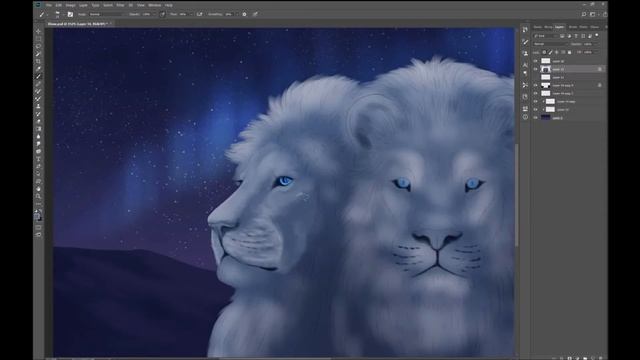Click the selected layer's thumbnail

(546, 69)
